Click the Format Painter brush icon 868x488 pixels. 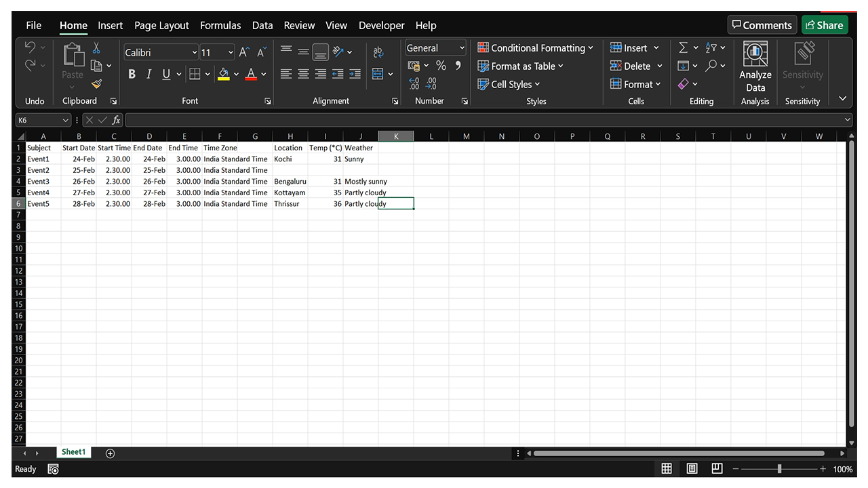click(x=96, y=84)
